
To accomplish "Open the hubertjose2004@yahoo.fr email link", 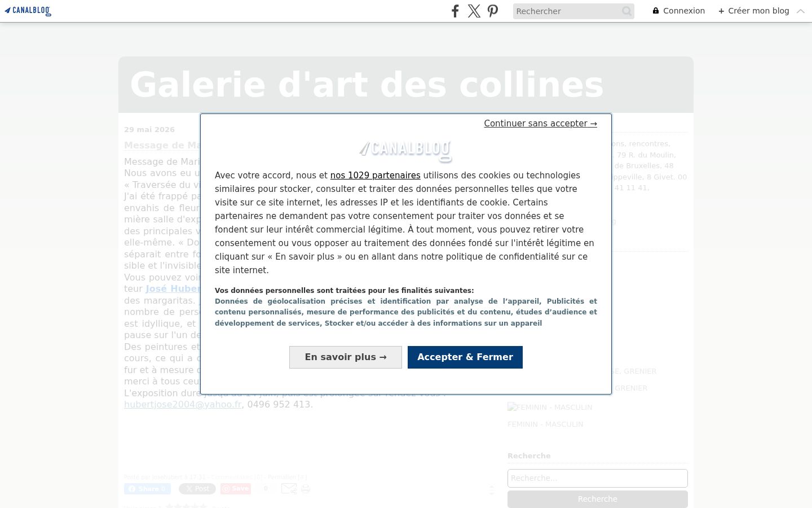I will point(183,405).
